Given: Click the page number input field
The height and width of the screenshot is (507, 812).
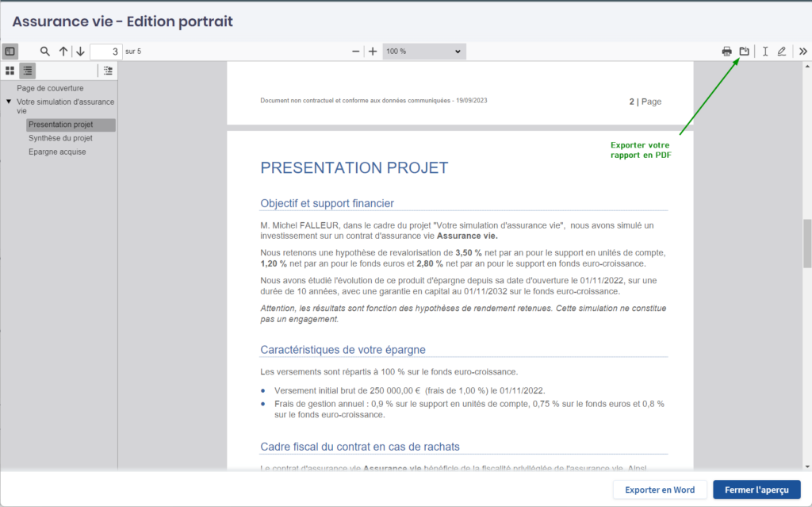Looking at the screenshot, I should [105, 52].
